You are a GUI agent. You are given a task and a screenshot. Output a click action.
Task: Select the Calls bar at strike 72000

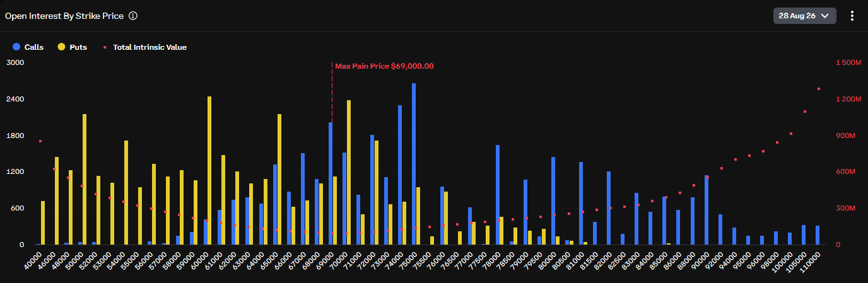(x=372, y=190)
